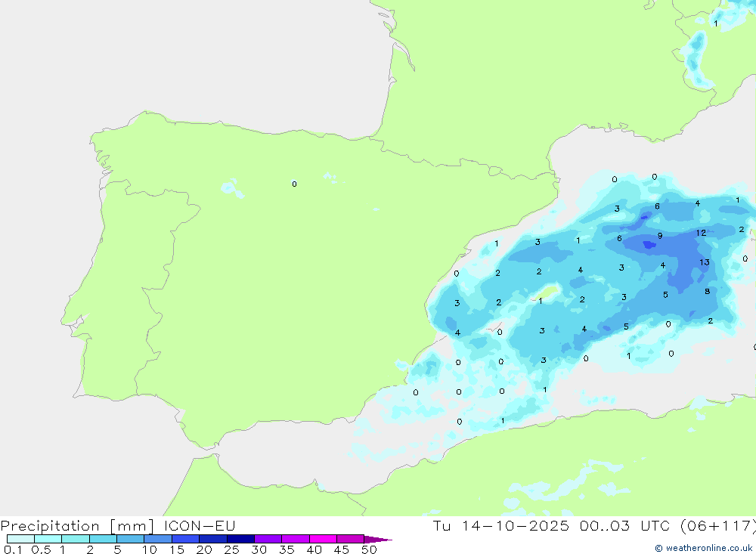The width and height of the screenshot is (756, 554).
Task: Click the '0' value over inland northern Spain
Action: (x=294, y=184)
